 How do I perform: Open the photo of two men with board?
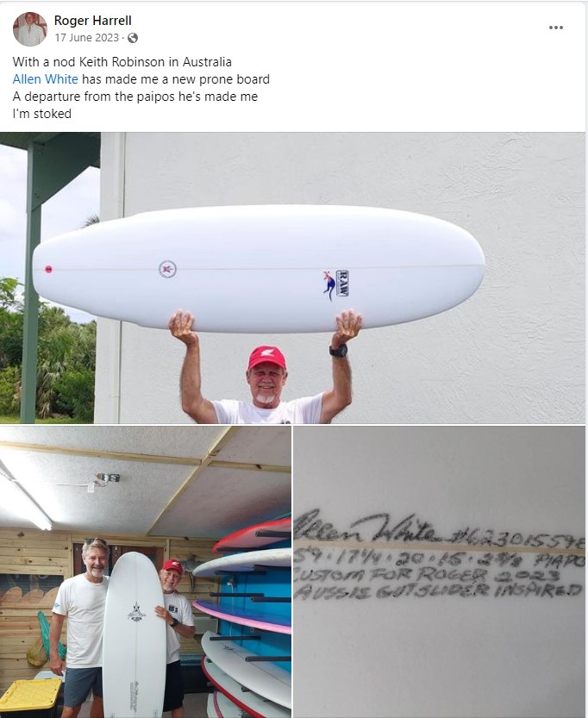pos(145,572)
